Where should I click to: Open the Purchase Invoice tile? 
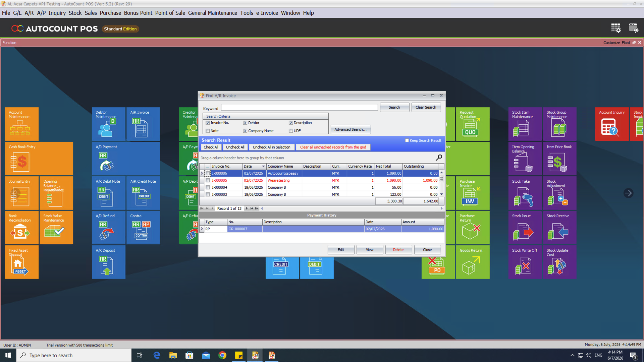[x=473, y=193]
